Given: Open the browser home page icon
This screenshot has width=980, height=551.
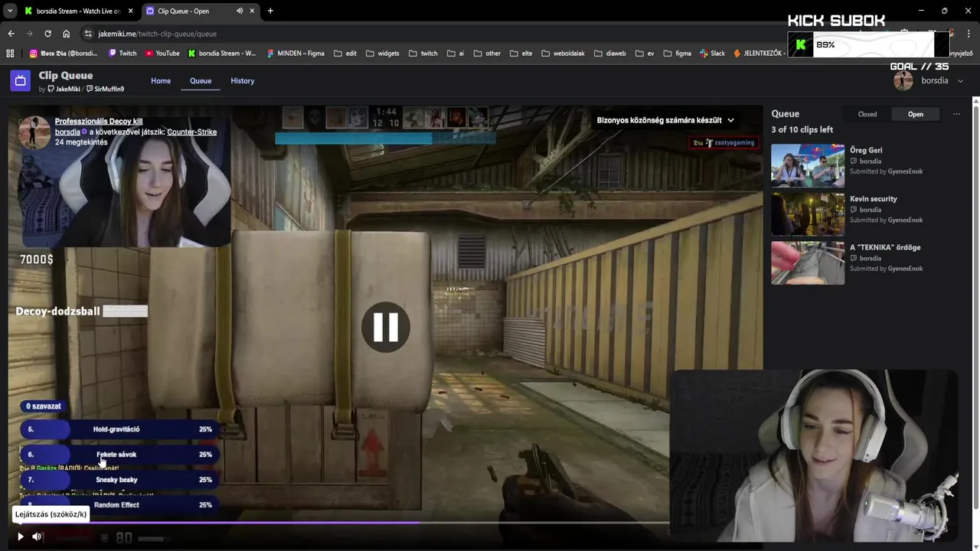Looking at the screenshot, I should pyautogui.click(x=66, y=34).
